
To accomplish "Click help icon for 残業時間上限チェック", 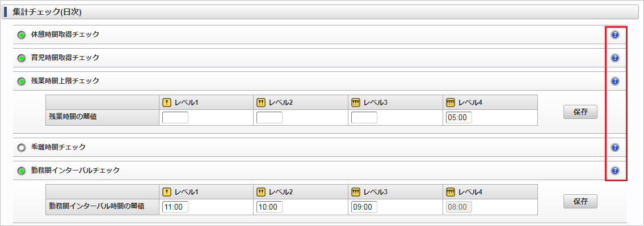I will [615, 81].
